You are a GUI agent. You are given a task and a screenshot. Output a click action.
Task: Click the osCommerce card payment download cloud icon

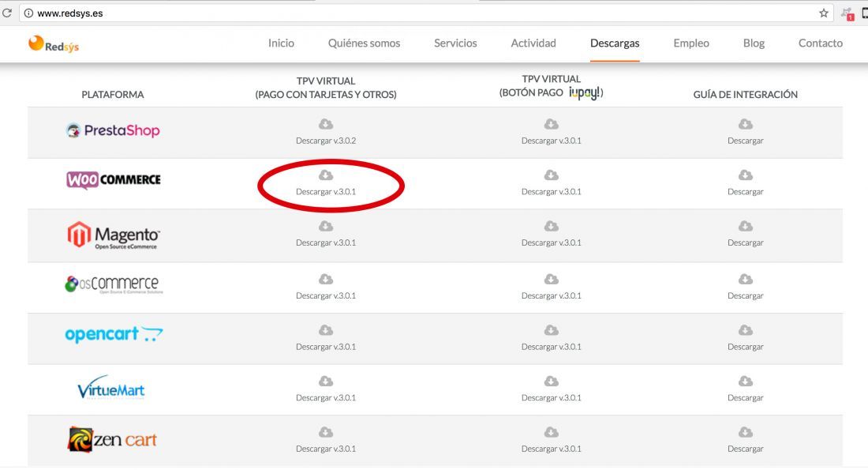point(326,280)
